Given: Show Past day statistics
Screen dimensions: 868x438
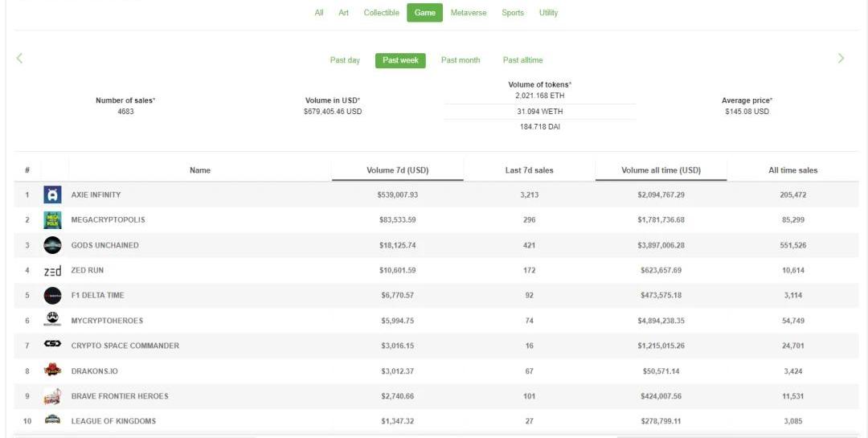Looking at the screenshot, I should point(345,59).
